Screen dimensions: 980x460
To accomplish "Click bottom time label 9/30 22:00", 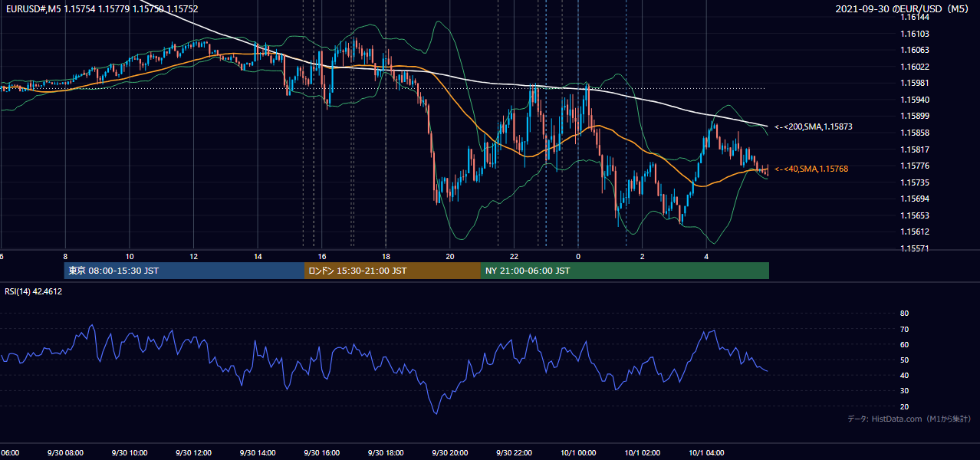I will click(514, 453).
